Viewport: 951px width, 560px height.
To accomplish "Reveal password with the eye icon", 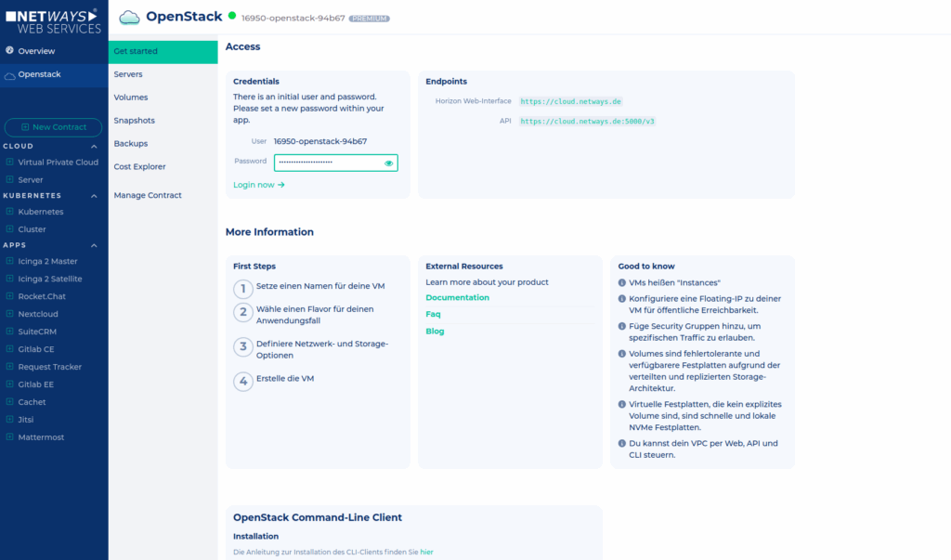I will point(389,163).
